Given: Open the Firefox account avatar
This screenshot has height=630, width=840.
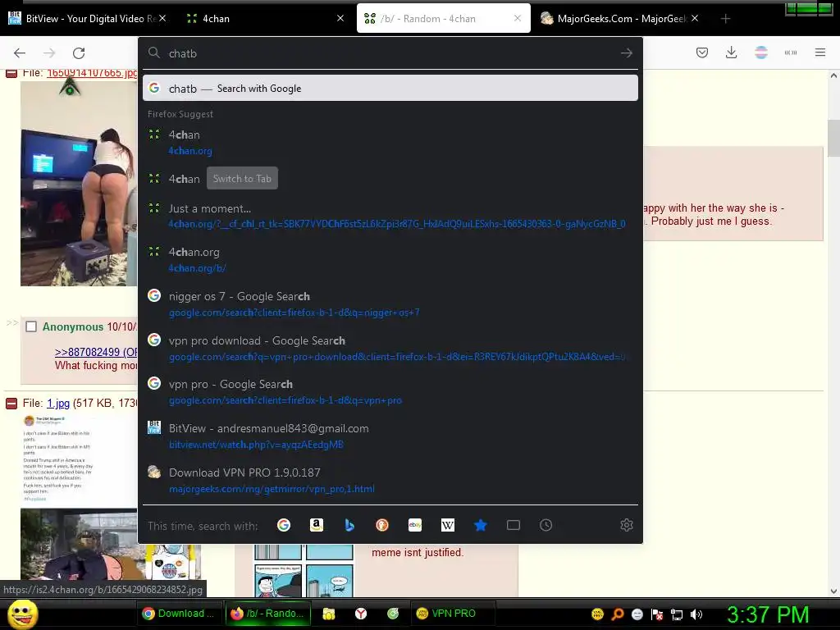Looking at the screenshot, I should (x=761, y=52).
